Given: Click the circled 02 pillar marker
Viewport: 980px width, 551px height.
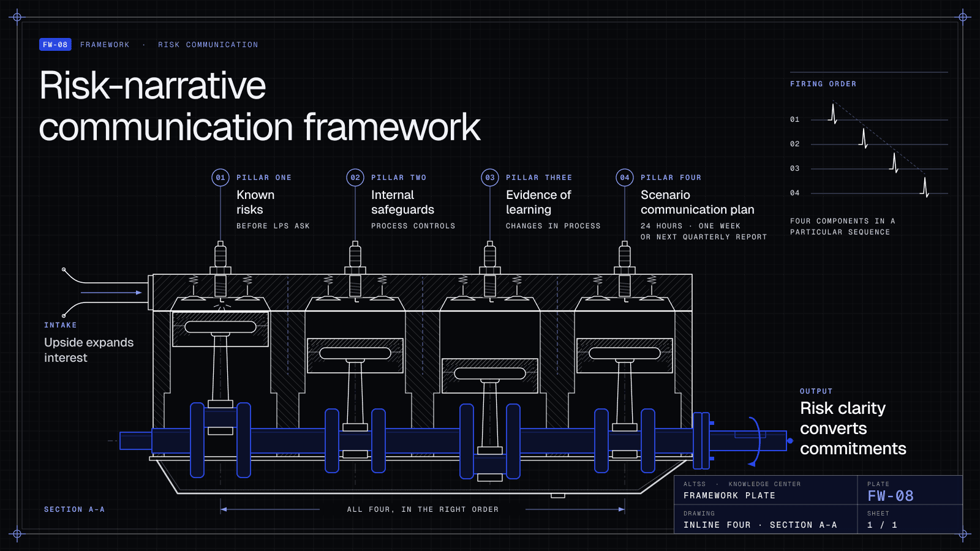Looking at the screenshot, I should click(x=355, y=178).
